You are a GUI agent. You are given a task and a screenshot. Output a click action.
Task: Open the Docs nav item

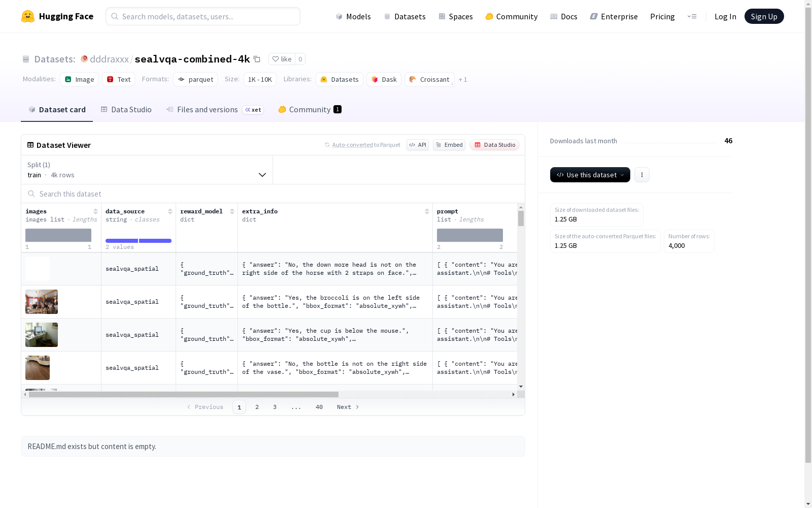click(564, 16)
